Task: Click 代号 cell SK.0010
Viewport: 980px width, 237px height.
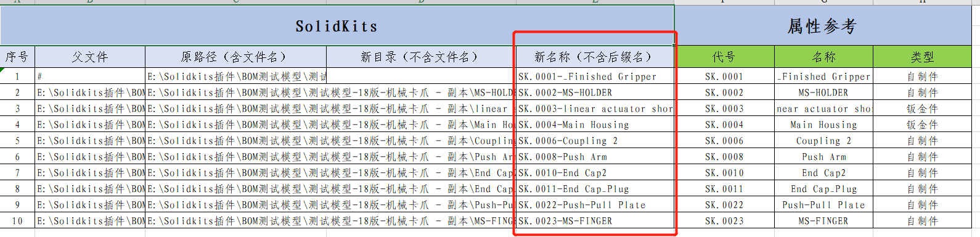Action: pyautogui.click(x=724, y=173)
